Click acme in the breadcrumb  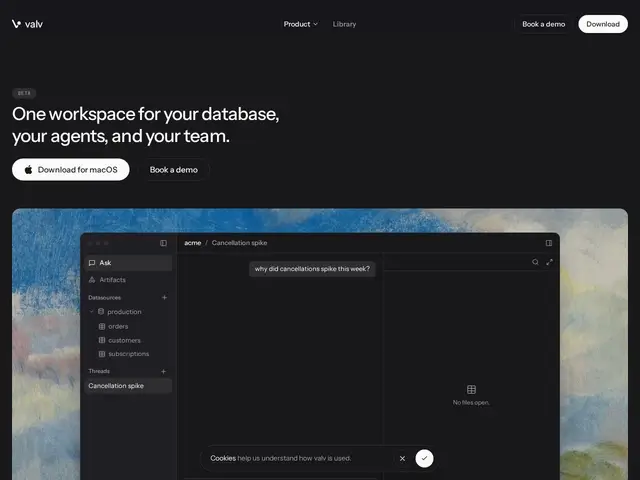[x=193, y=243]
